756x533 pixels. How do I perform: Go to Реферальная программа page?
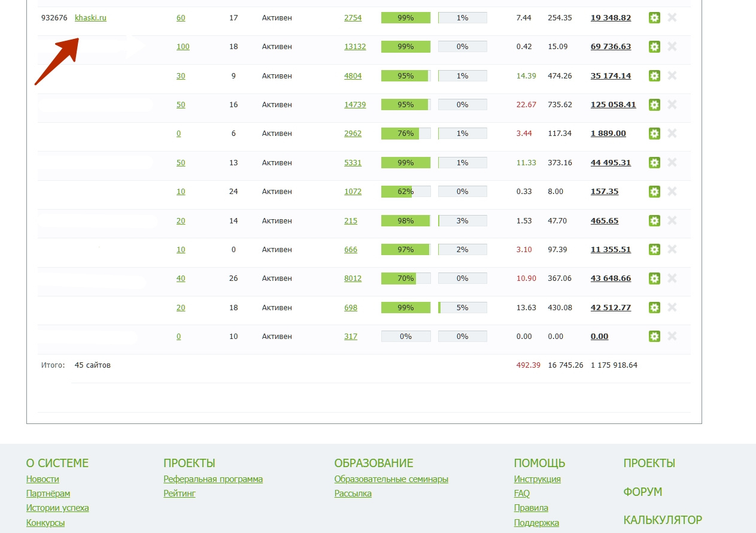tap(213, 479)
